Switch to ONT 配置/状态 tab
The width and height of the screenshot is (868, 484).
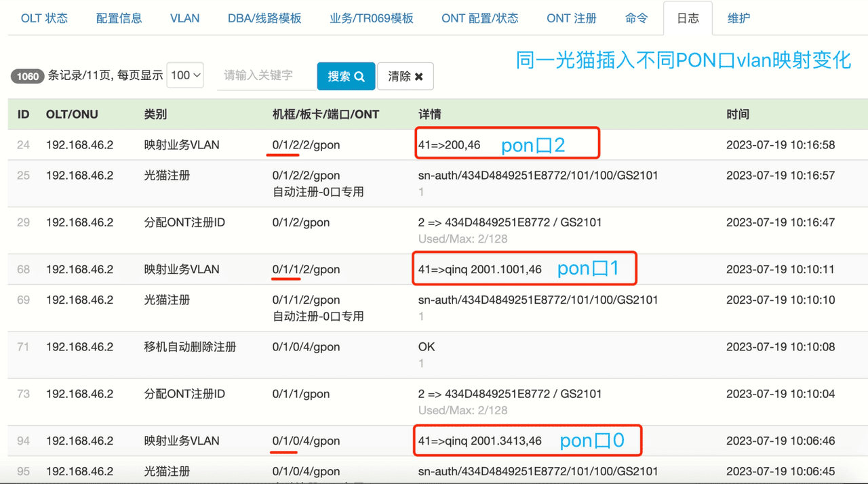coord(480,18)
